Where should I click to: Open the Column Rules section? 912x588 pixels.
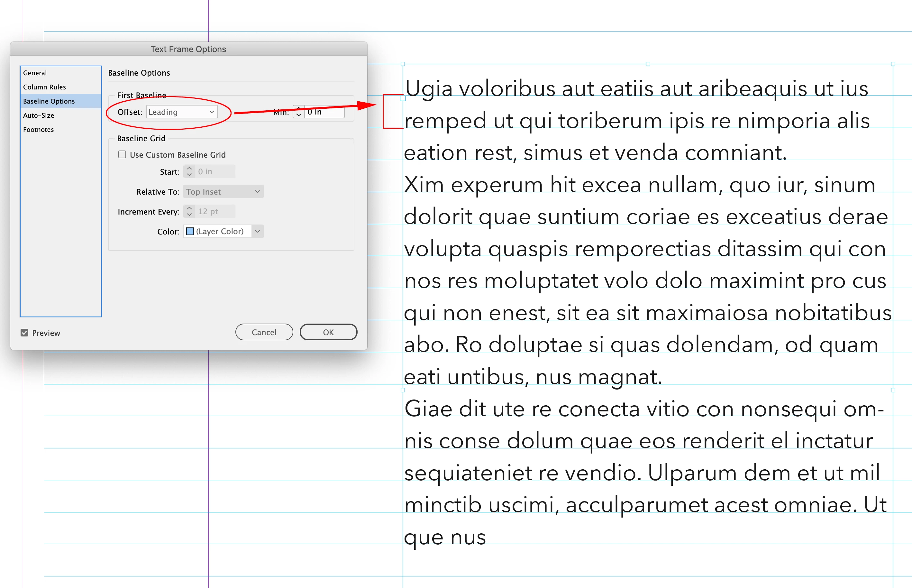click(44, 87)
